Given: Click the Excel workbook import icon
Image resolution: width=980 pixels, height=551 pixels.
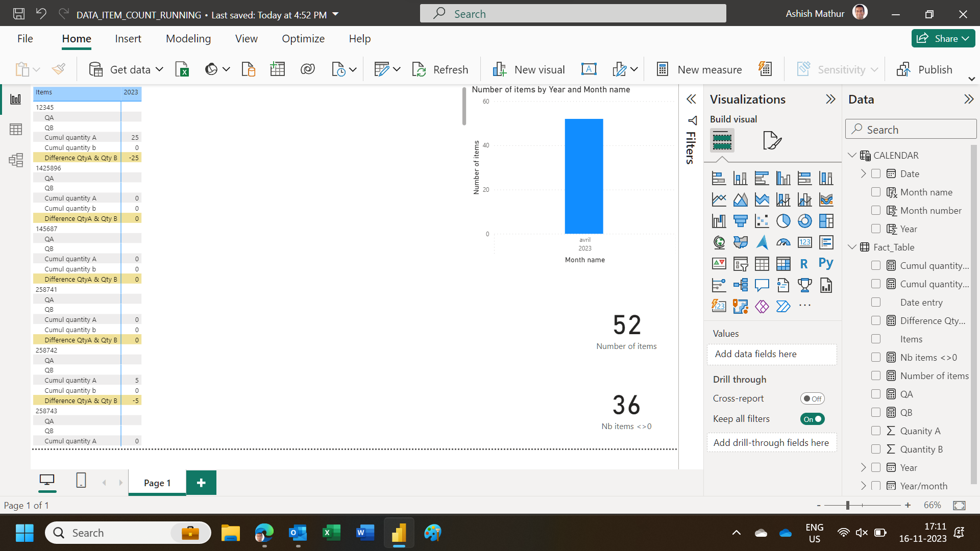Looking at the screenshot, I should [x=182, y=69].
